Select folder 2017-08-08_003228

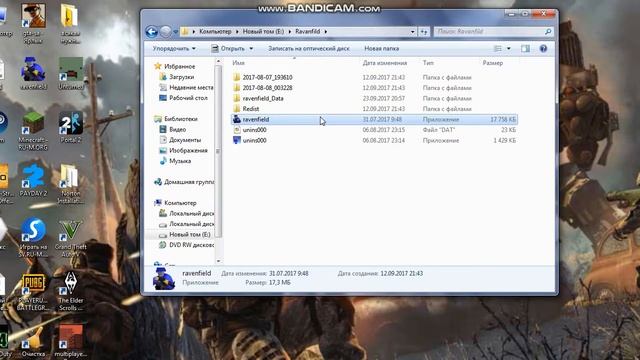point(267,88)
